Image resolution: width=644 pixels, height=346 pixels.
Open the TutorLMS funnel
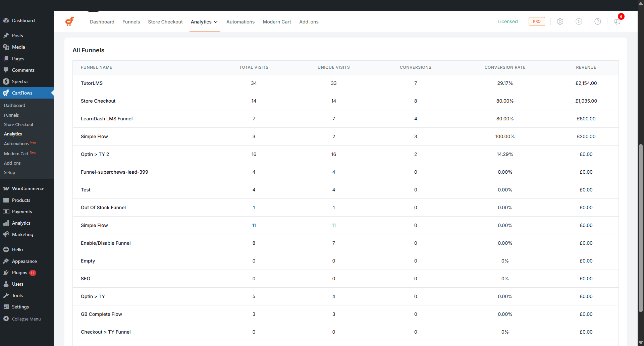pos(91,83)
